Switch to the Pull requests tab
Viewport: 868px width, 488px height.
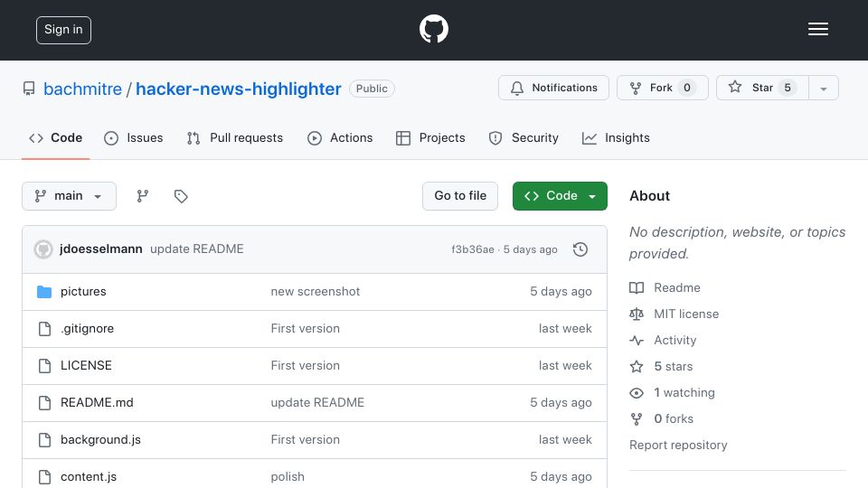pos(235,137)
